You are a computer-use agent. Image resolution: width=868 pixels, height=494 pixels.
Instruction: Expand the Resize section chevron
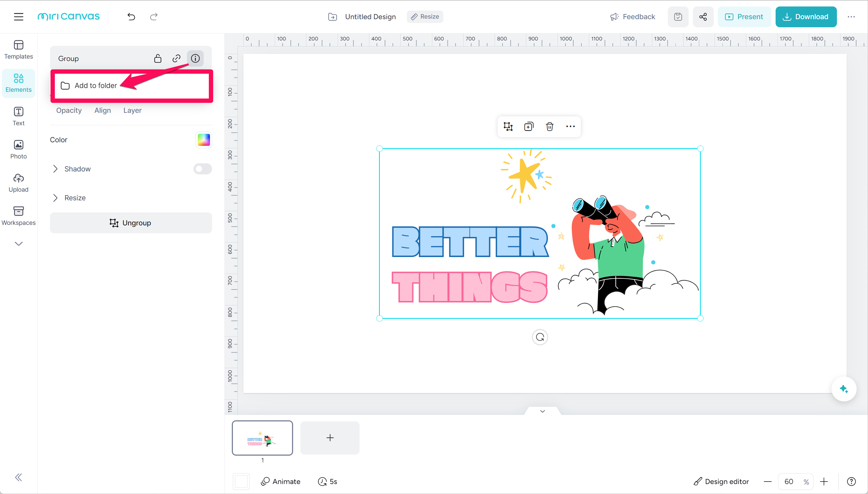pos(55,198)
